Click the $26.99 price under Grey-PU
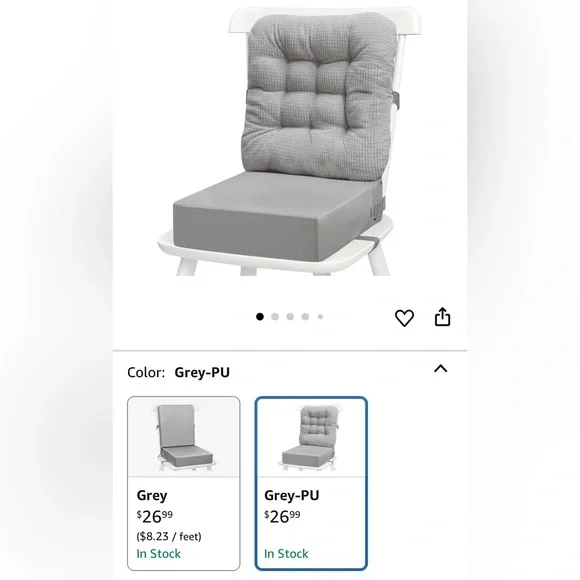Image resolution: width=580 pixels, height=580 pixels. pyautogui.click(x=282, y=516)
